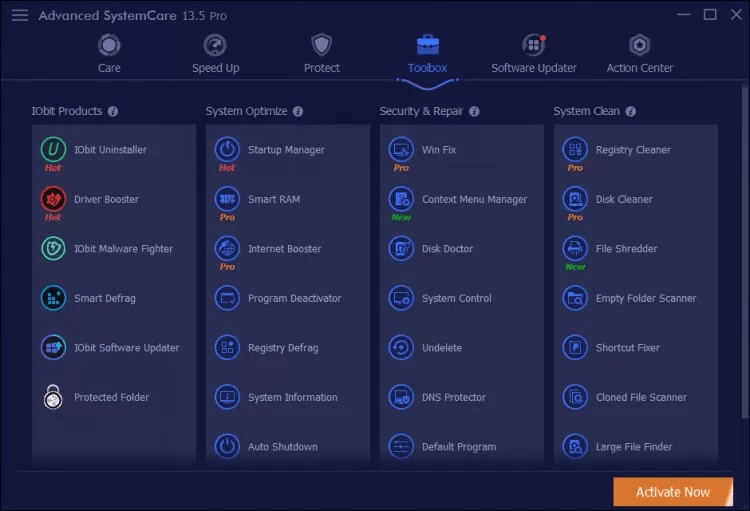Click the Security & Repair info icon

(x=474, y=111)
